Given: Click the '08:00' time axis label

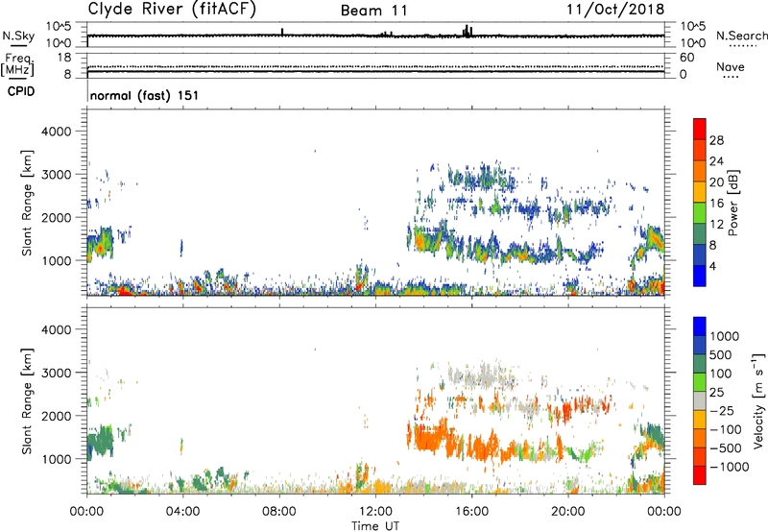Looking at the screenshot, I should pos(279,512).
